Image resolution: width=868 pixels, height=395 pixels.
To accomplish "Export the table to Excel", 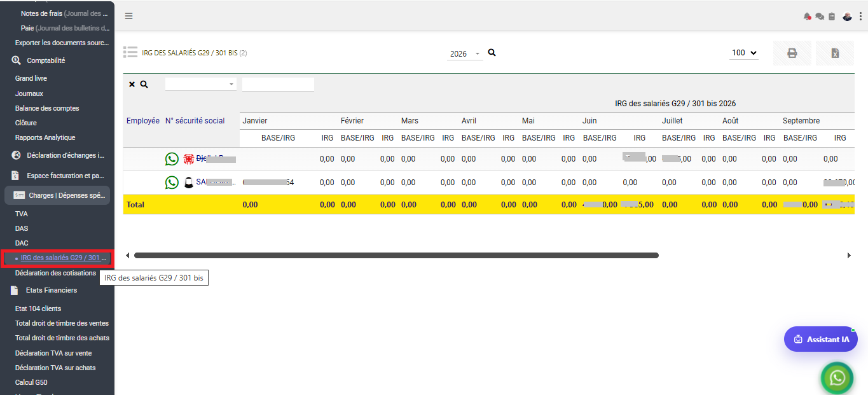I will point(835,53).
